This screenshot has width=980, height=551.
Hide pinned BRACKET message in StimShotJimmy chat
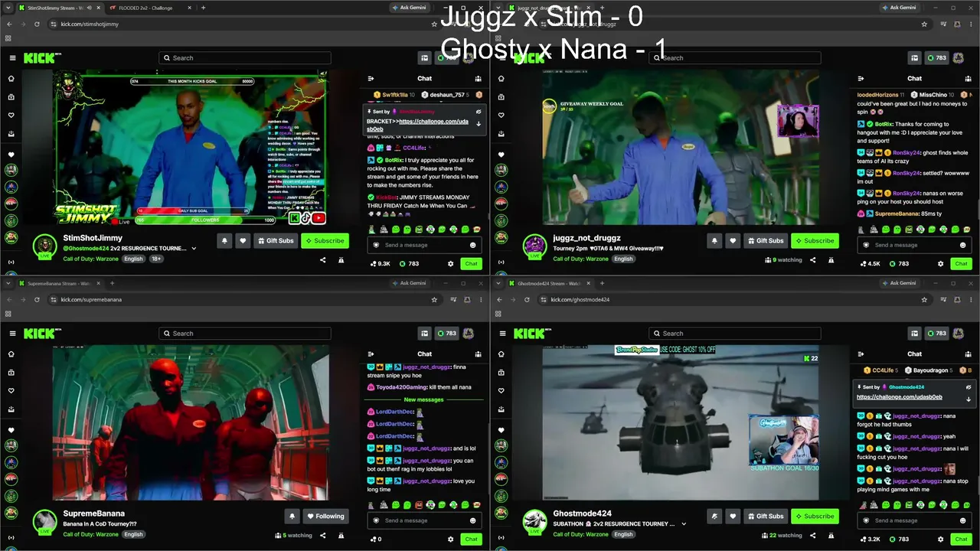(479, 112)
